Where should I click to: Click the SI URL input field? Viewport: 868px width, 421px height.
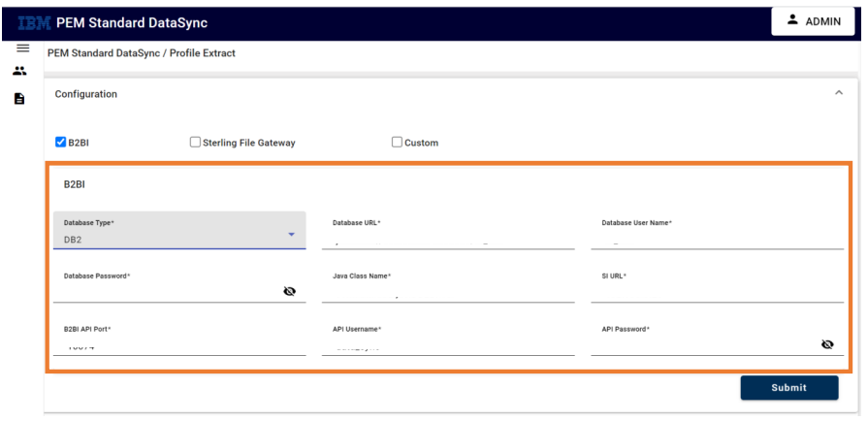[717, 284]
